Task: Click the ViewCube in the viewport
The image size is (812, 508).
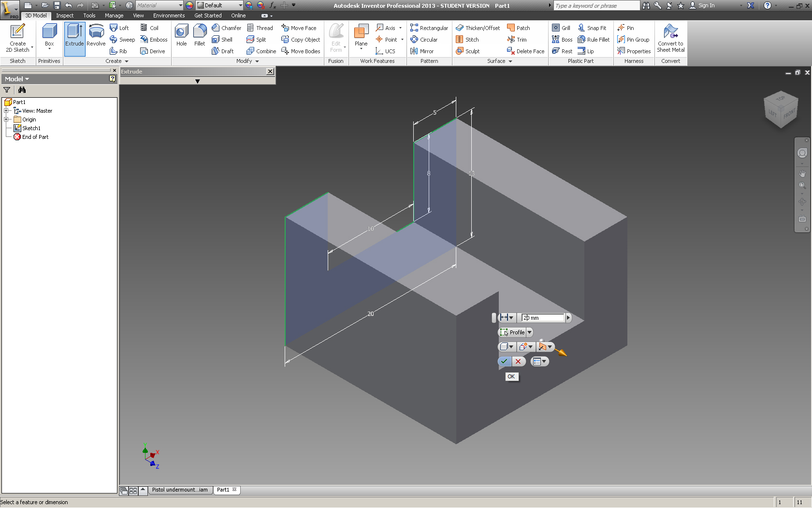Action: coord(781,110)
